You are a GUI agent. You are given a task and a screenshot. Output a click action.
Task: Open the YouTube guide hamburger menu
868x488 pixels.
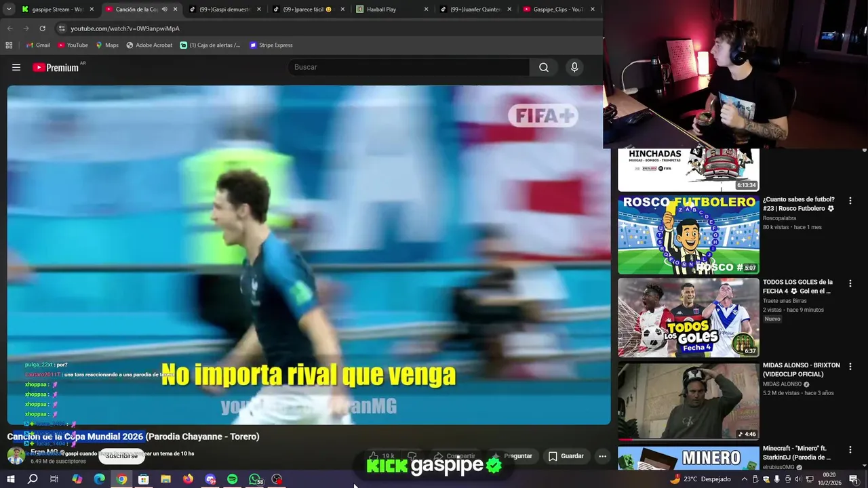tap(16, 67)
